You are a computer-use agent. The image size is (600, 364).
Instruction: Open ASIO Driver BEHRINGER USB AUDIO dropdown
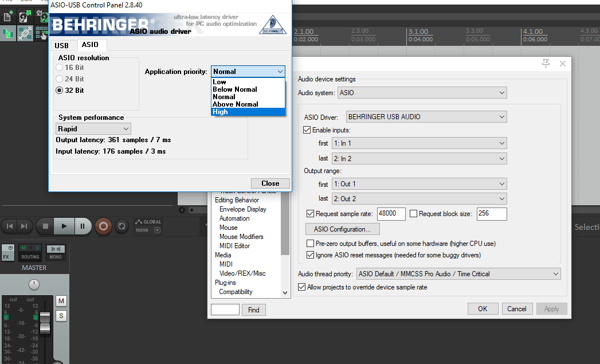pyautogui.click(x=426, y=117)
